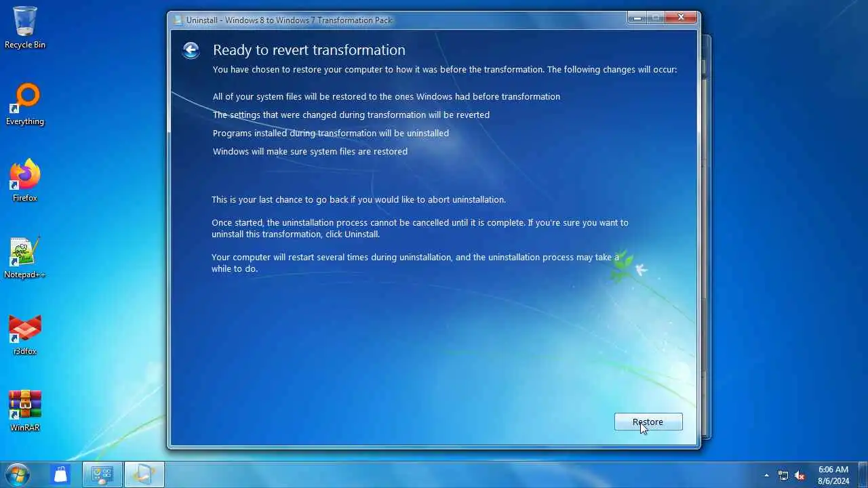Select the r3dfox desktop shortcut
The height and width of the screenshot is (488, 868).
pos(25,334)
